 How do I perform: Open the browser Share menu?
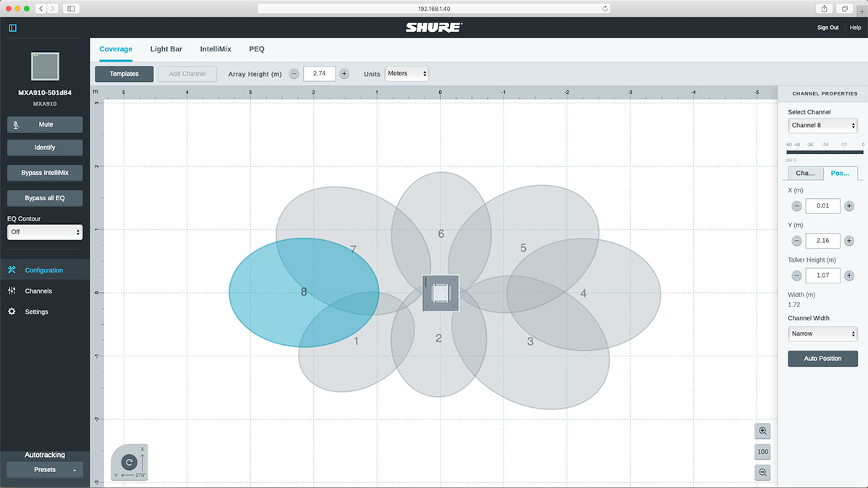pos(825,8)
